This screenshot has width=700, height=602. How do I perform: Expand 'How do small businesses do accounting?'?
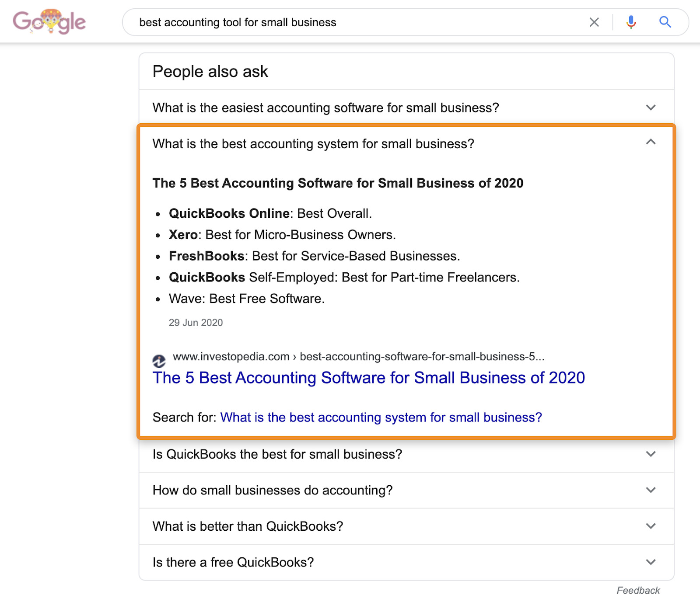pos(272,490)
